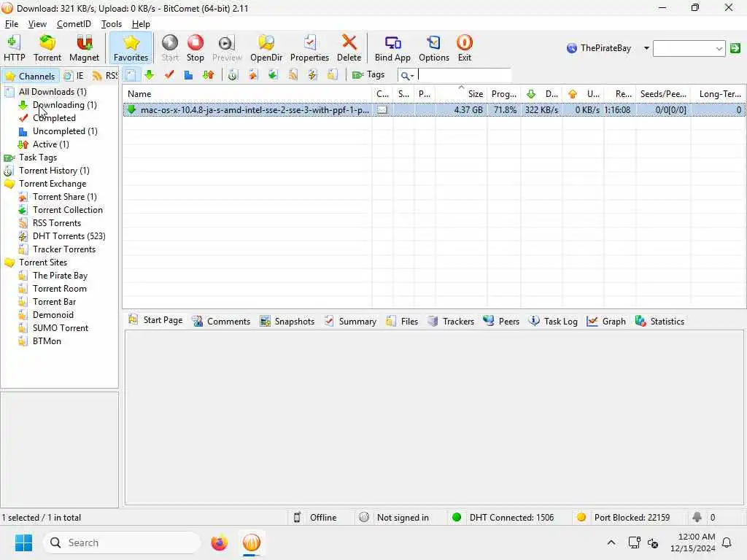Open Demonoid site entry in sidebar

point(53,315)
